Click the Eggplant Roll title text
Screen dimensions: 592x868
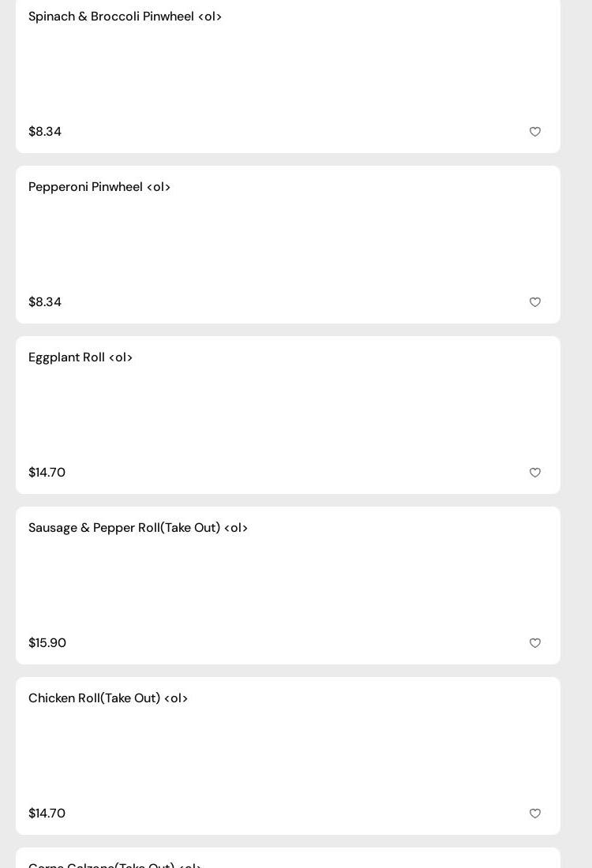(81, 357)
